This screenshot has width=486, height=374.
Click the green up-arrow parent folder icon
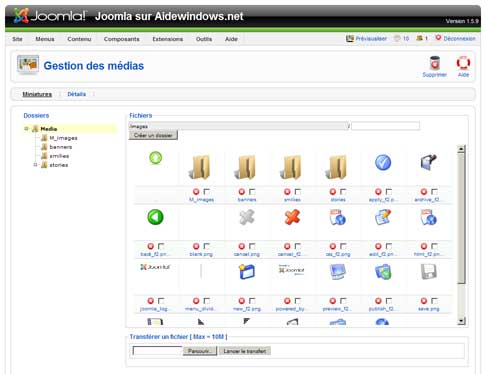coord(156,158)
